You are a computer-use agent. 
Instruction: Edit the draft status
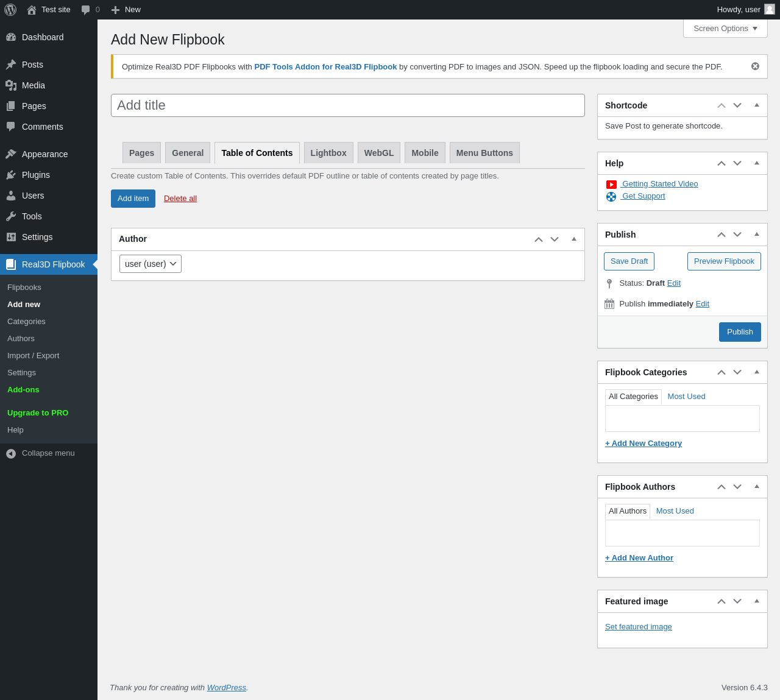pyautogui.click(x=674, y=283)
